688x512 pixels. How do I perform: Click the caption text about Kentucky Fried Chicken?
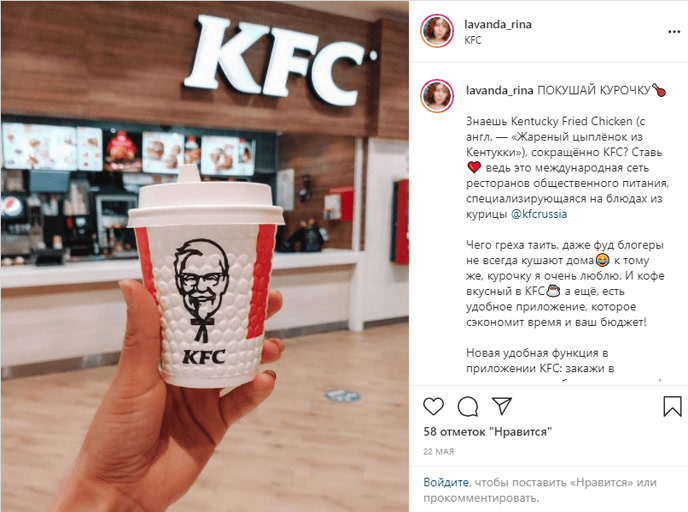(x=567, y=167)
